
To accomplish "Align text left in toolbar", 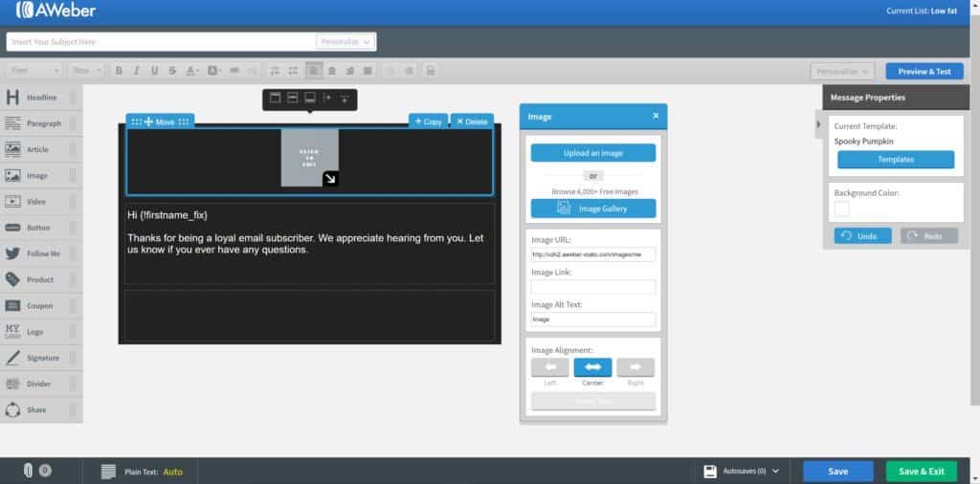I will 314,71.
